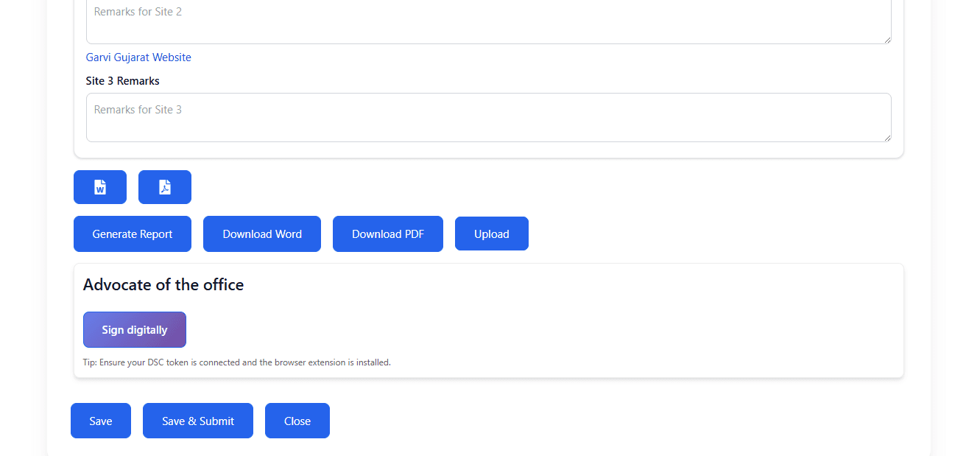Image resolution: width=980 pixels, height=456 pixels.
Task: Open the Garvi Gujarat Website link
Action: pos(138,57)
